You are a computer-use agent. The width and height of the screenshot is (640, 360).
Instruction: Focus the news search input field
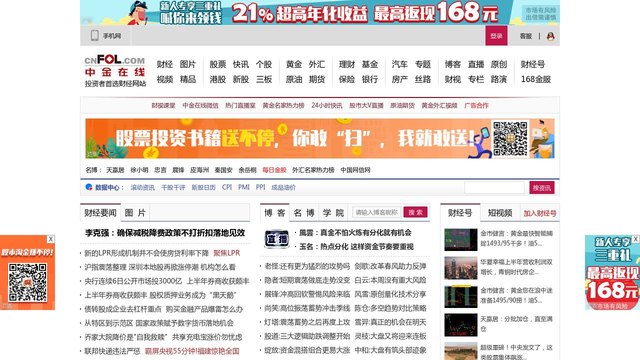pos(494,188)
